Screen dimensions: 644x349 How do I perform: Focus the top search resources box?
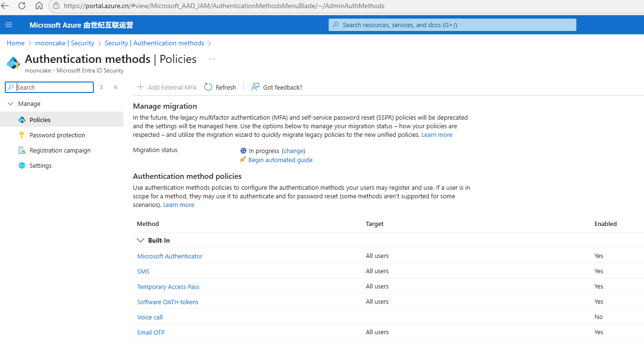point(453,25)
